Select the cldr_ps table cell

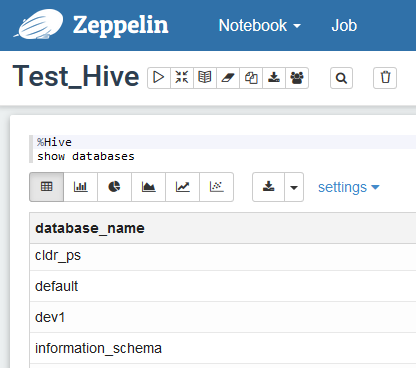(x=223, y=257)
